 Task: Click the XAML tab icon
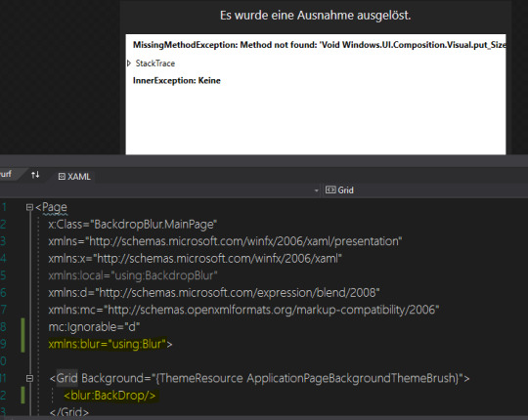click(x=62, y=177)
